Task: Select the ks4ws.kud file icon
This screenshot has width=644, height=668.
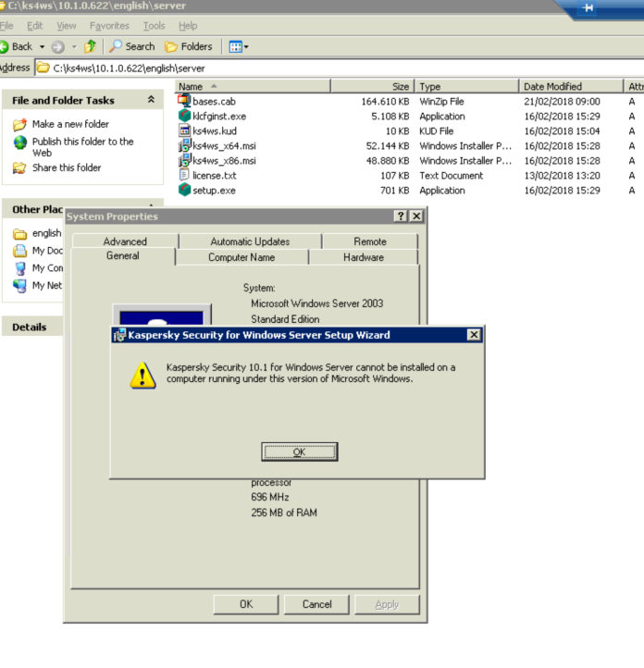Action: (184, 130)
